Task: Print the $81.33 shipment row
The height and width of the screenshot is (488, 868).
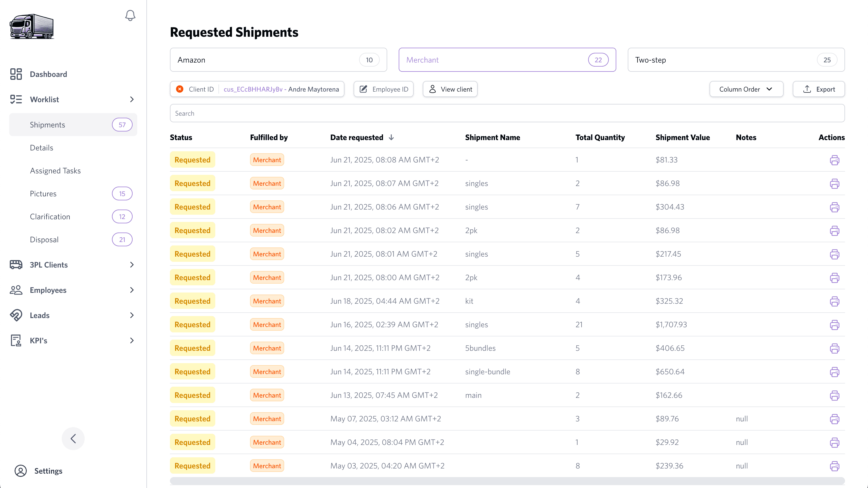Action: pyautogui.click(x=834, y=160)
